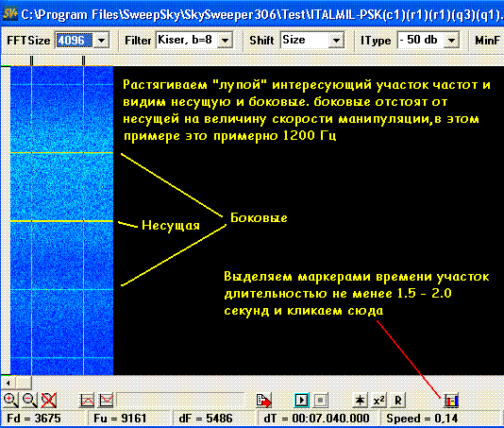Click the first green time marker on ruler
The width and height of the screenshot is (504, 428).
tap(31, 60)
